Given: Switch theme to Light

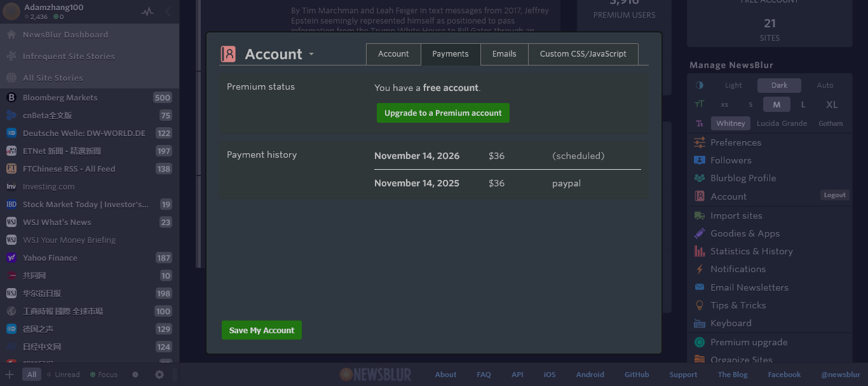Looking at the screenshot, I should coord(733,85).
